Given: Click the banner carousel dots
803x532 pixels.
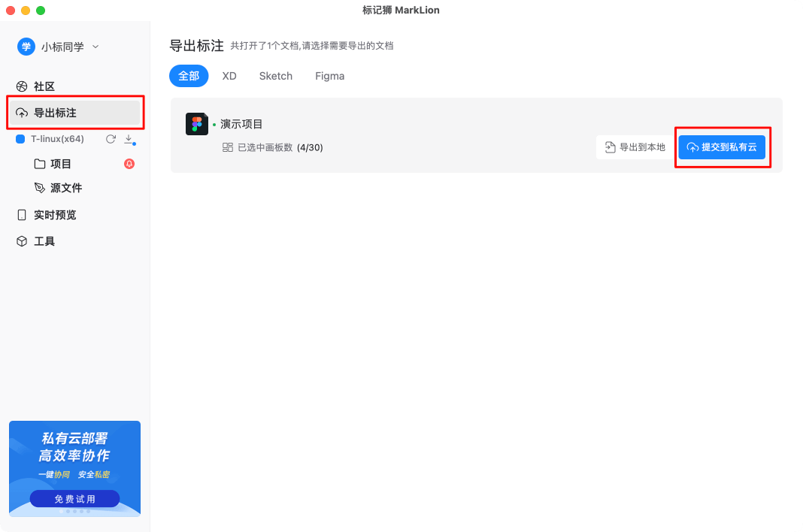Looking at the screenshot, I should [74, 512].
